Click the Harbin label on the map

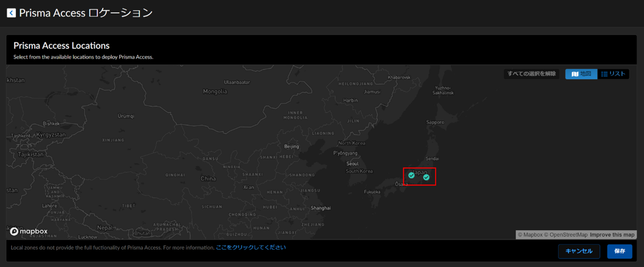tap(351, 100)
